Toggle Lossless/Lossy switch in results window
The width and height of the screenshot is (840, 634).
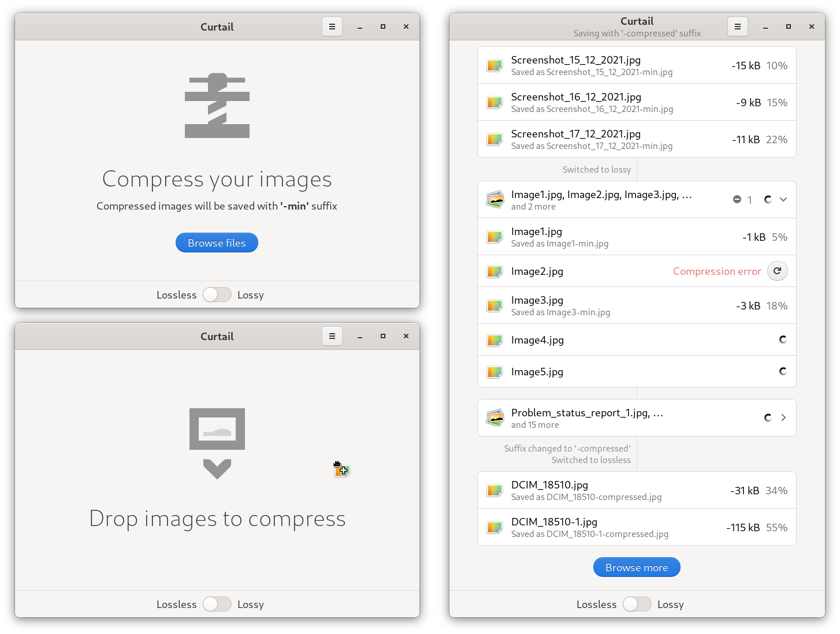pyautogui.click(x=637, y=604)
